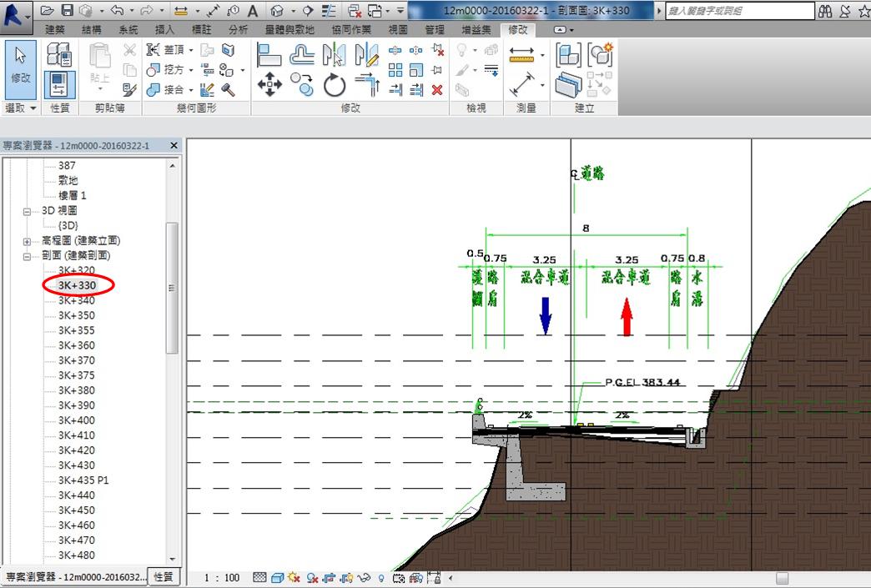Toggle the Properties palette button in ribbon
The width and height of the screenshot is (871, 588).
pos(58,84)
